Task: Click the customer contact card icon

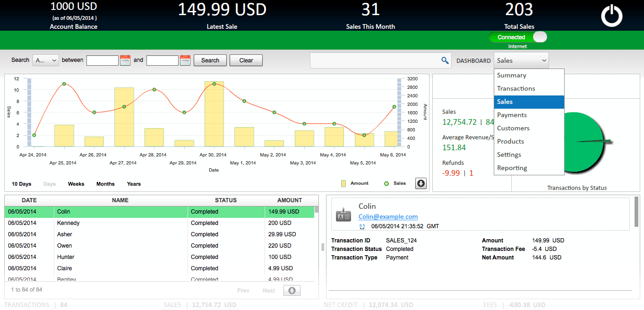Action: pyautogui.click(x=343, y=216)
